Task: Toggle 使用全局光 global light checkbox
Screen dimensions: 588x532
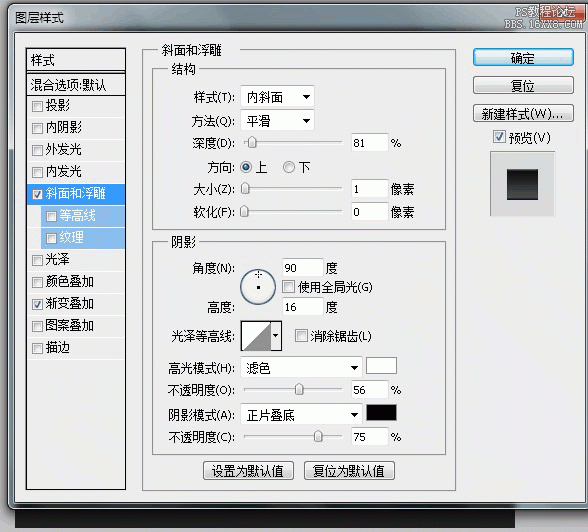Action: [288, 287]
